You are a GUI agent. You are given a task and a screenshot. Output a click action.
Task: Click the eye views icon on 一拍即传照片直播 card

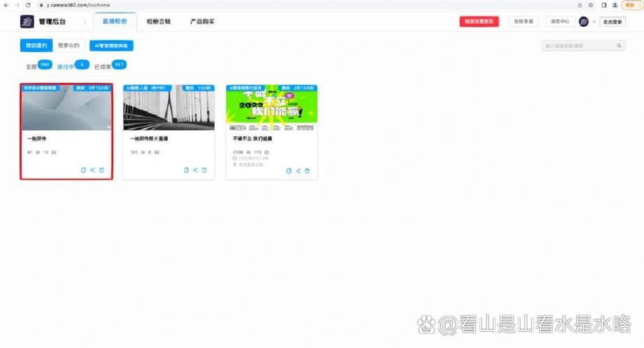(x=143, y=152)
